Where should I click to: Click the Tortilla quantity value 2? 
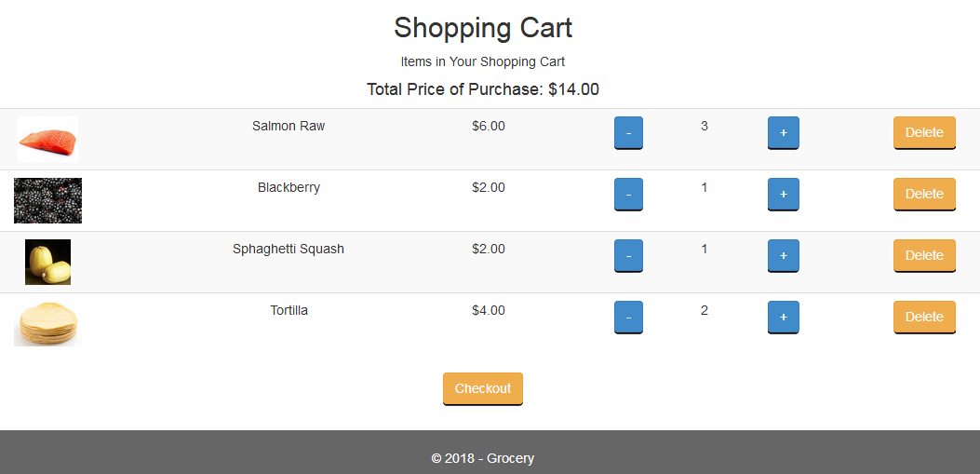[x=705, y=310]
